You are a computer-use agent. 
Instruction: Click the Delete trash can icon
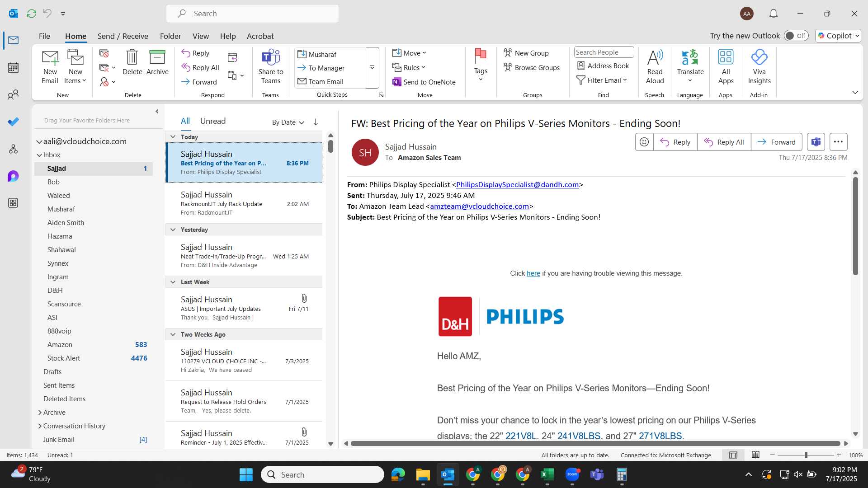pyautogui.click(x=132, y=62)
